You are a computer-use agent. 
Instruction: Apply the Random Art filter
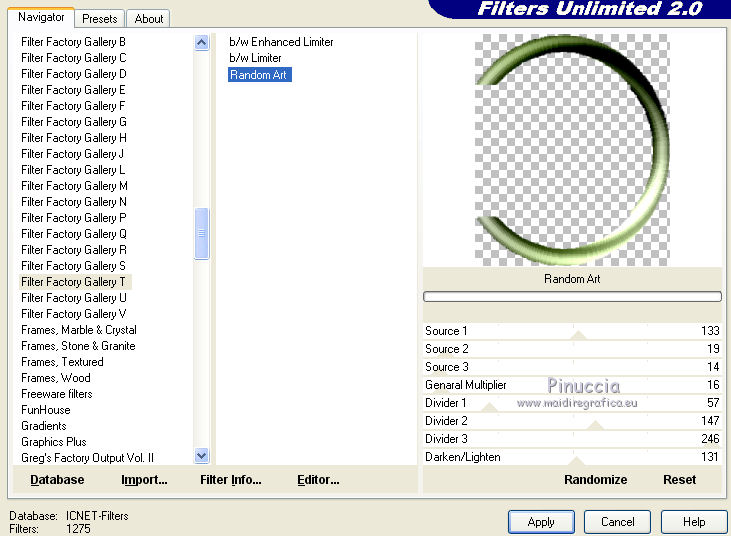(541, 522)
